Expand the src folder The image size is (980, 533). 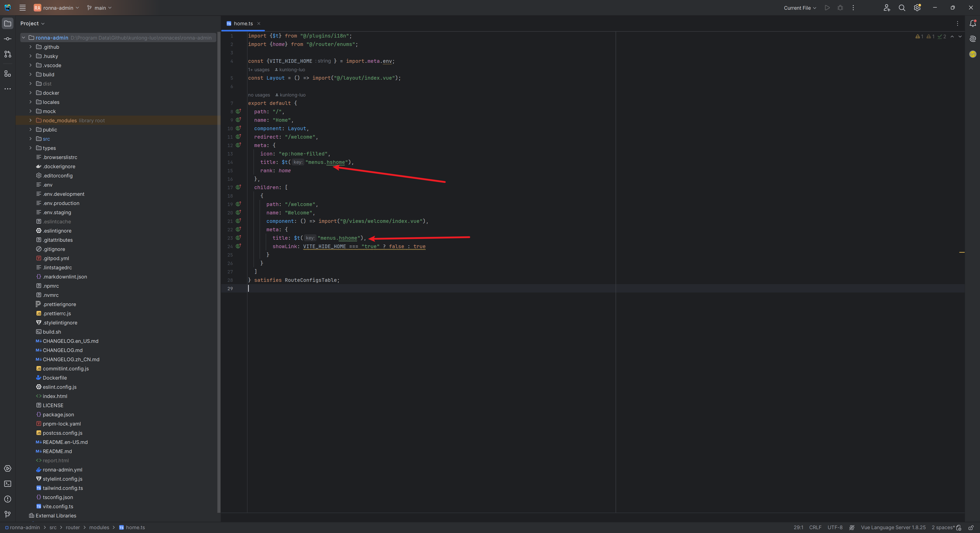pyautogui.click(x=30, y=138)
